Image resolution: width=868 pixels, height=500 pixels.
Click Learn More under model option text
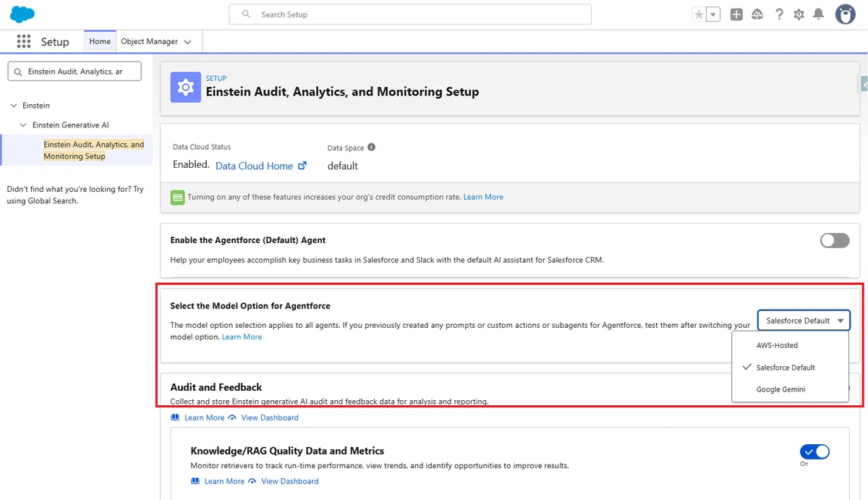coord(242,336)
